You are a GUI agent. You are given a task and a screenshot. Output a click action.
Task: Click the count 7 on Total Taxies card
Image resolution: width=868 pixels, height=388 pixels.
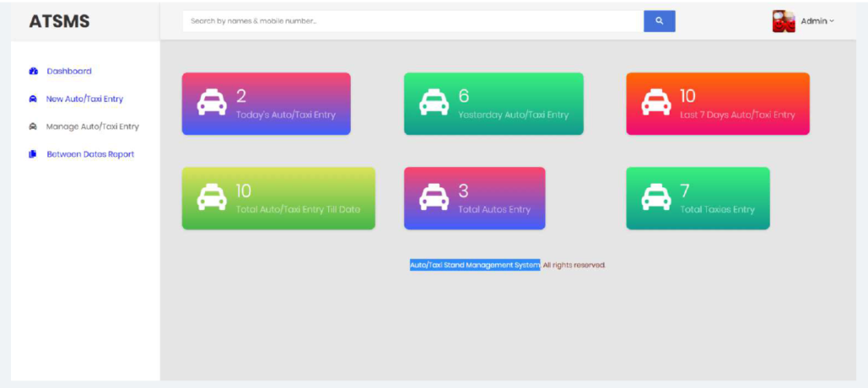[x=685, y=191]
